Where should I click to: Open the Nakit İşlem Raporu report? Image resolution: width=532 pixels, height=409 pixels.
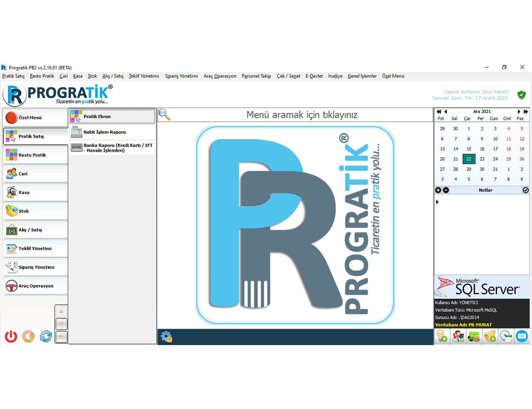[112, 132]
